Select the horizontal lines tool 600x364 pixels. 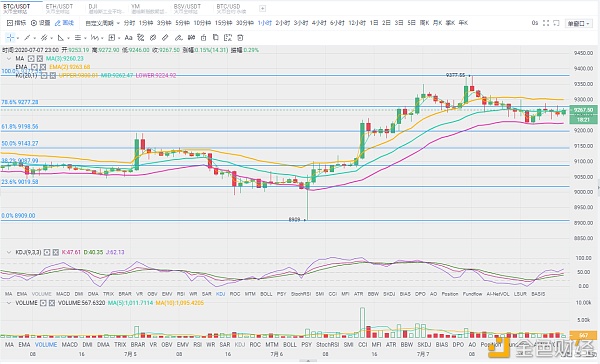tap(78, 38)
